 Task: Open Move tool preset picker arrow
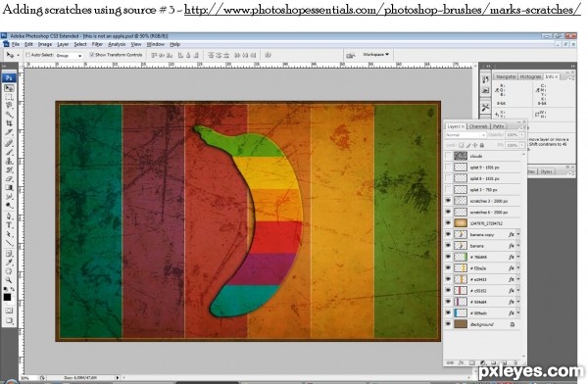[18, 56]
